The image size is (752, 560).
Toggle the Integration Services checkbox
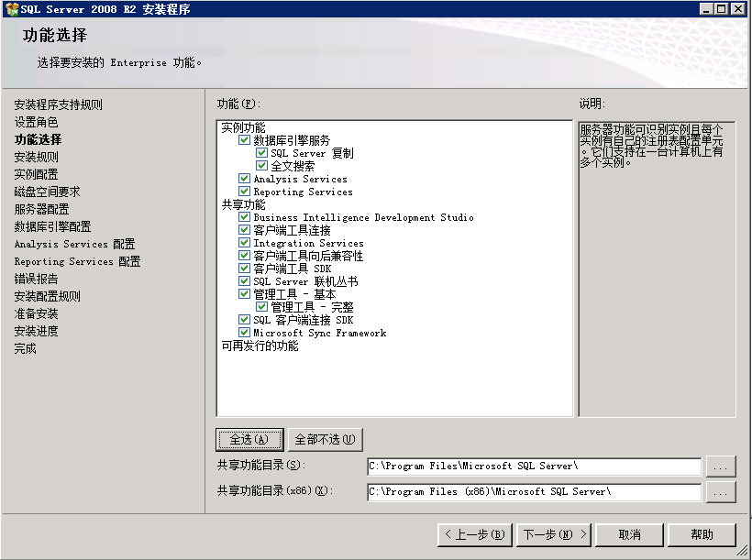click(244, 244)
